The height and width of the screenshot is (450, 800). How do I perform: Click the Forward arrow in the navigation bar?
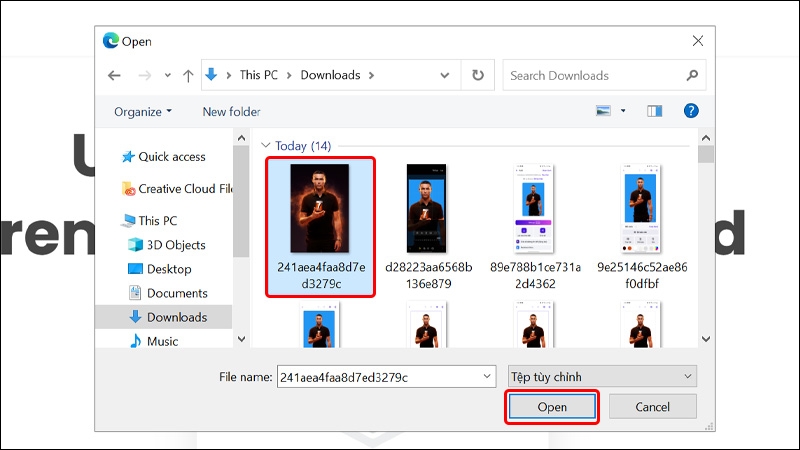145,76
